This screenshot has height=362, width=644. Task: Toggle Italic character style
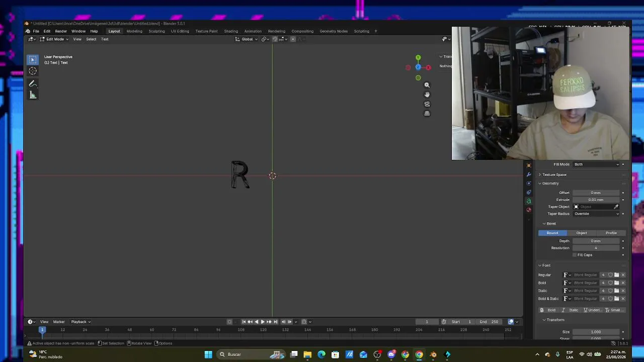pos(571,310)
